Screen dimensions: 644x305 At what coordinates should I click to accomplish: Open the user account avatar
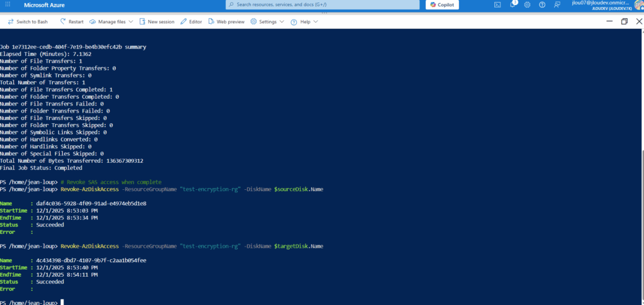click(x=637, y=5)
